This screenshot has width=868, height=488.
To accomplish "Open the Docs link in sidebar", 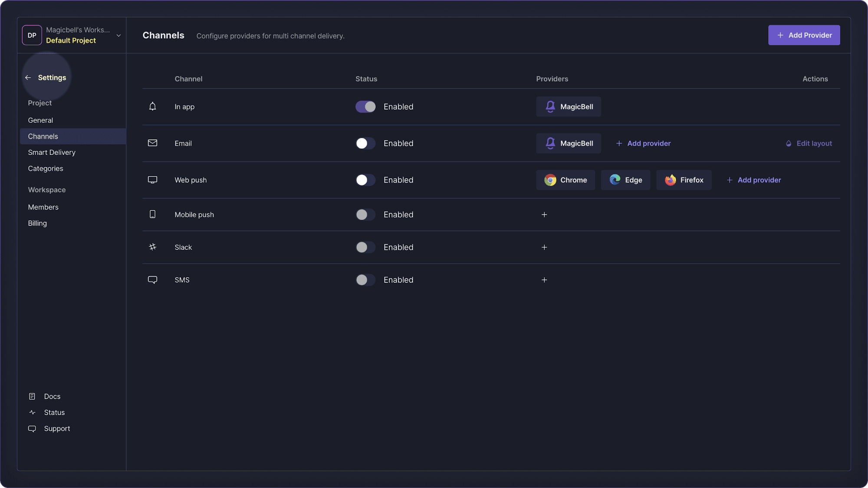I will pyautogui.click(x=52, y=396).
